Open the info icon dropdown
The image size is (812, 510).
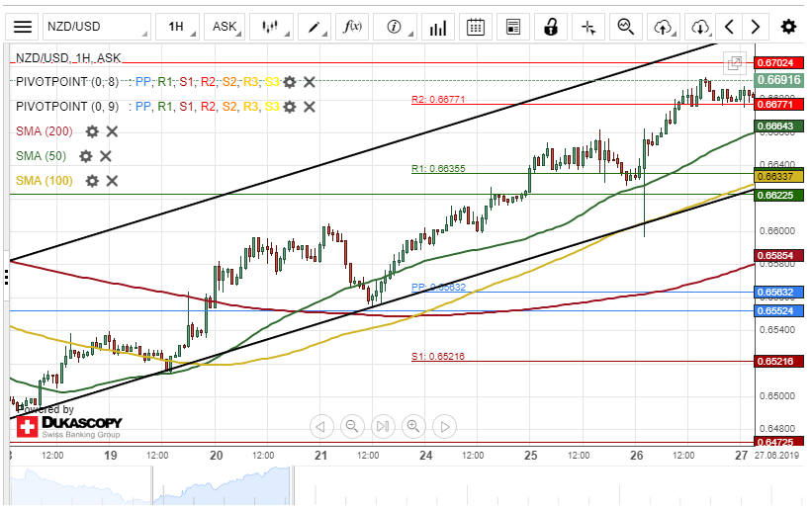[x=395, y=27]
